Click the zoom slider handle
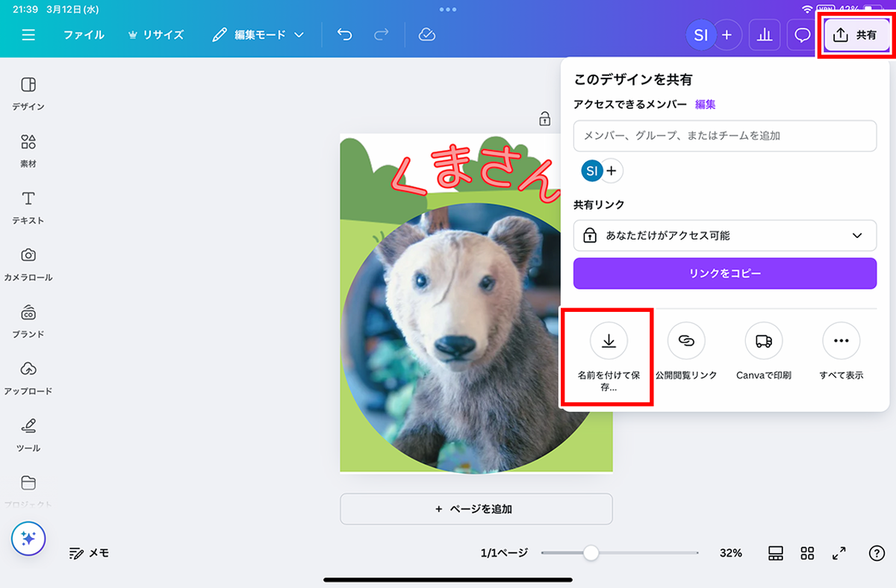Viewport: 896px width, 588px height. point(591,553)
